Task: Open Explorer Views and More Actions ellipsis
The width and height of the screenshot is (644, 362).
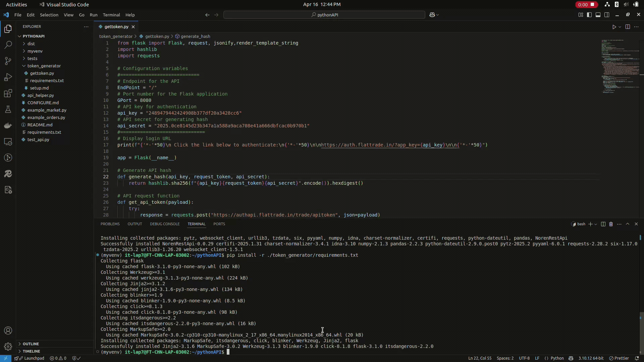Action: [x=86, y=26]
